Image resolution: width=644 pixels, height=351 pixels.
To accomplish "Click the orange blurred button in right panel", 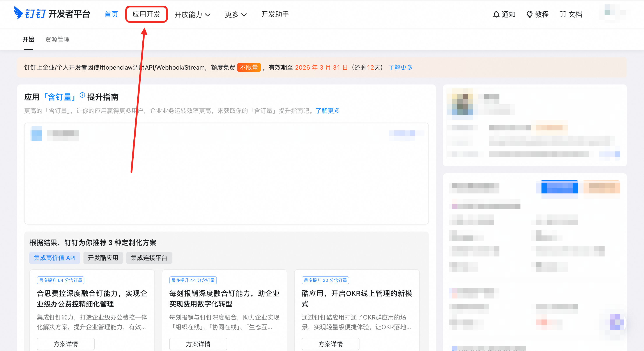I will tap(602, 187).
